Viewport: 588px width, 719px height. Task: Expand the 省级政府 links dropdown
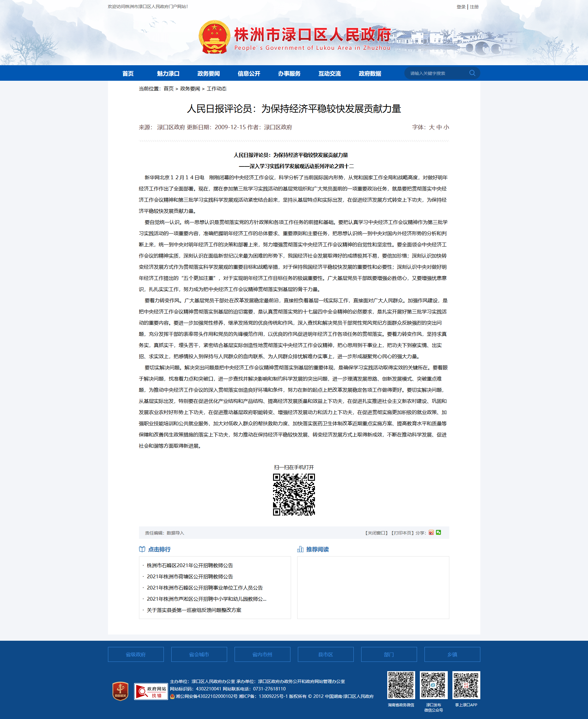coord(136,654)
